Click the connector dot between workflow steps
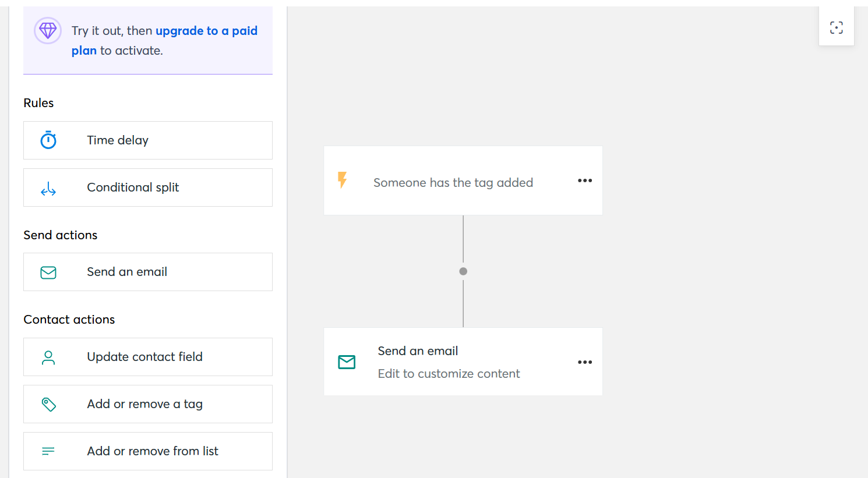The height and width of the screenshot is (478, 868). (463, 271)
